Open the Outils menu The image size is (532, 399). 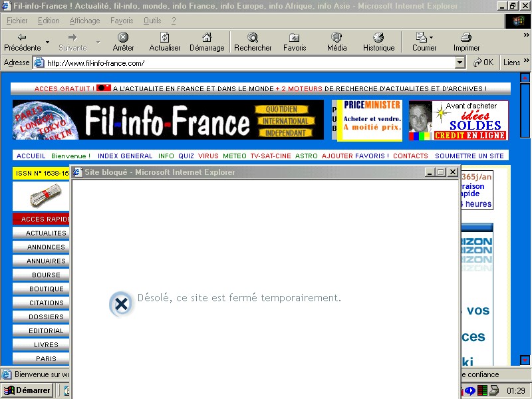coord(152,21)
